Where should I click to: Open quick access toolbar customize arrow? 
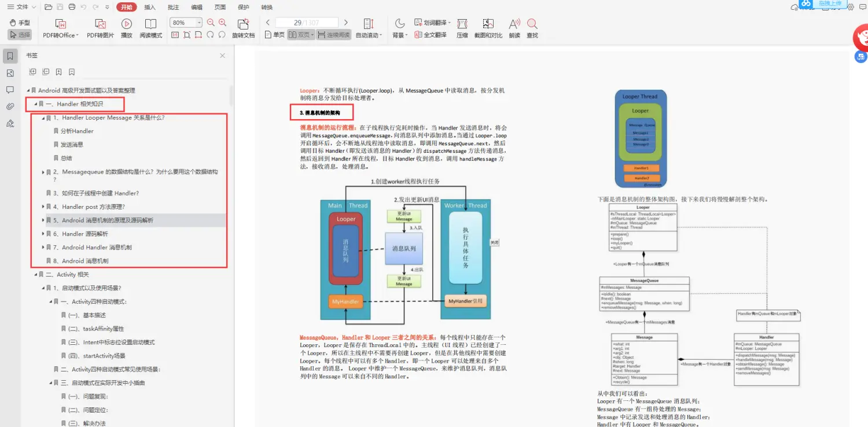click(x=108, y=7)
